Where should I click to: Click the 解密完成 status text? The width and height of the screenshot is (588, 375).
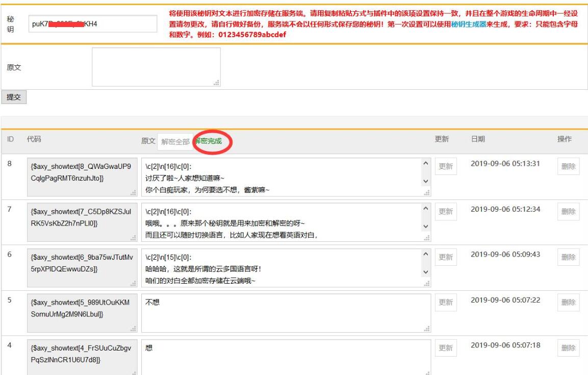(x=209, y=141)
